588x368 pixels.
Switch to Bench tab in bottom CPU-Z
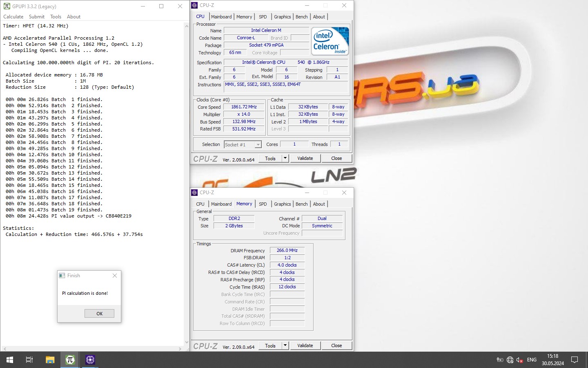point(302,204)
